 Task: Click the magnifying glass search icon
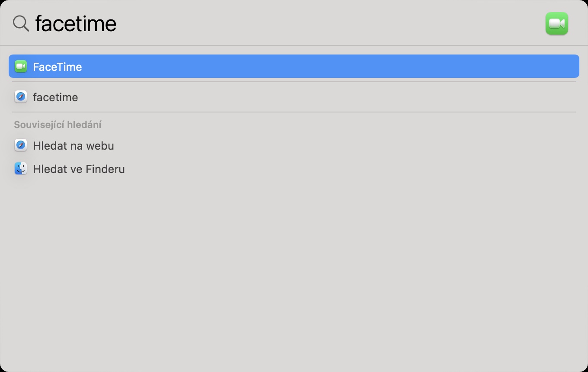point(21,23)
